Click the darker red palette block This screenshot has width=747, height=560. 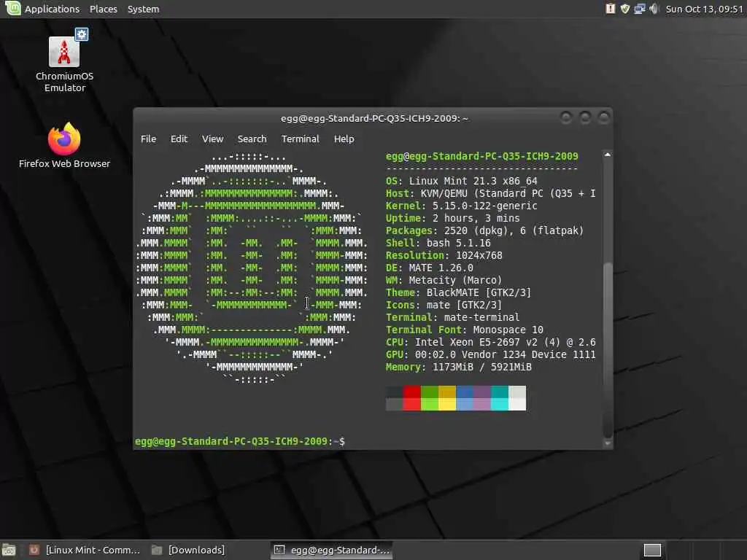tap(411, 392)
